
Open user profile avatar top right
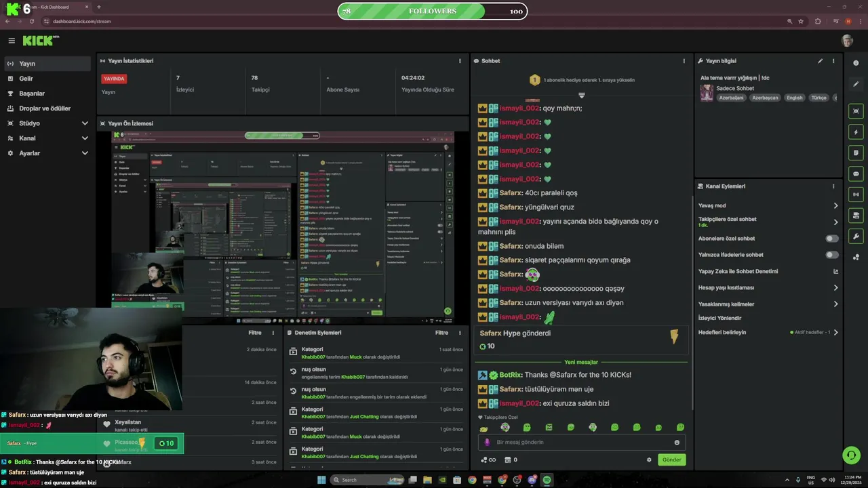(x=847, y=41)
